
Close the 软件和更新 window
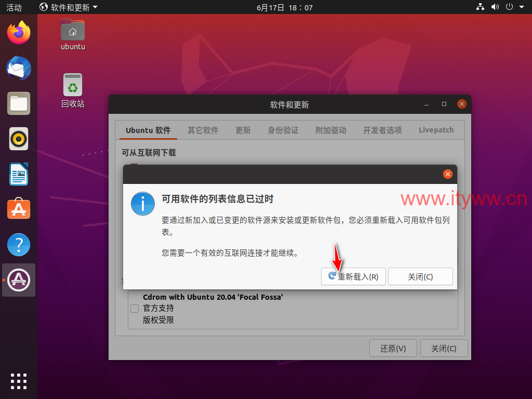point(461,104)
